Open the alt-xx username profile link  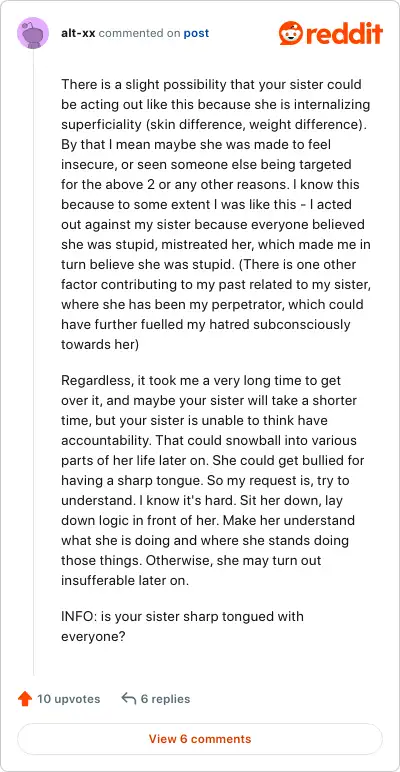78,33
